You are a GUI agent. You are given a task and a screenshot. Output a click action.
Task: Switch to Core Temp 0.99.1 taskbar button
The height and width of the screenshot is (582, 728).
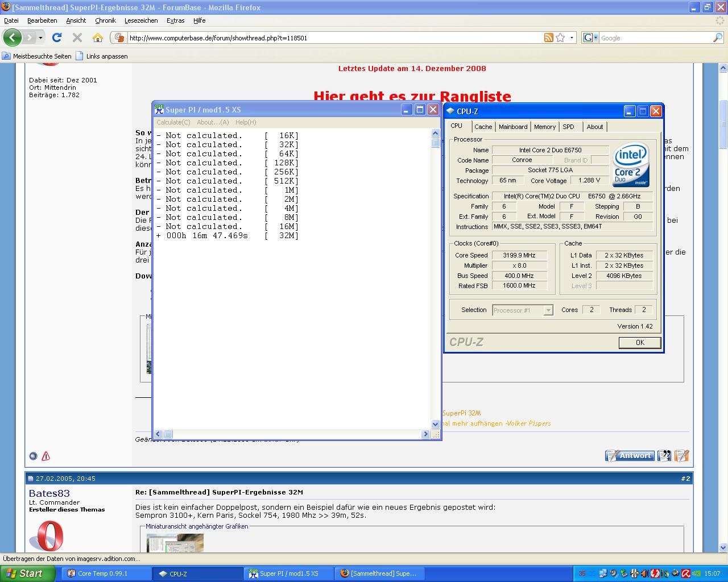tap(105, 573)
